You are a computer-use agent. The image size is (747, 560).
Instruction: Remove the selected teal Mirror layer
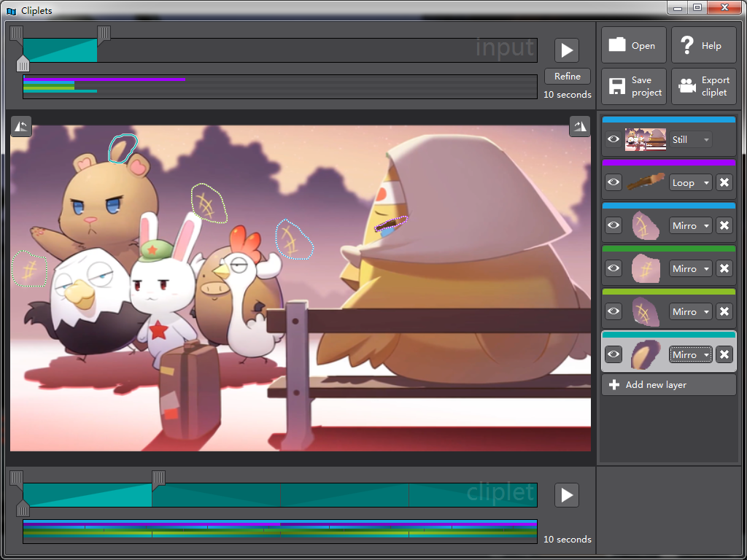(724, 354)
